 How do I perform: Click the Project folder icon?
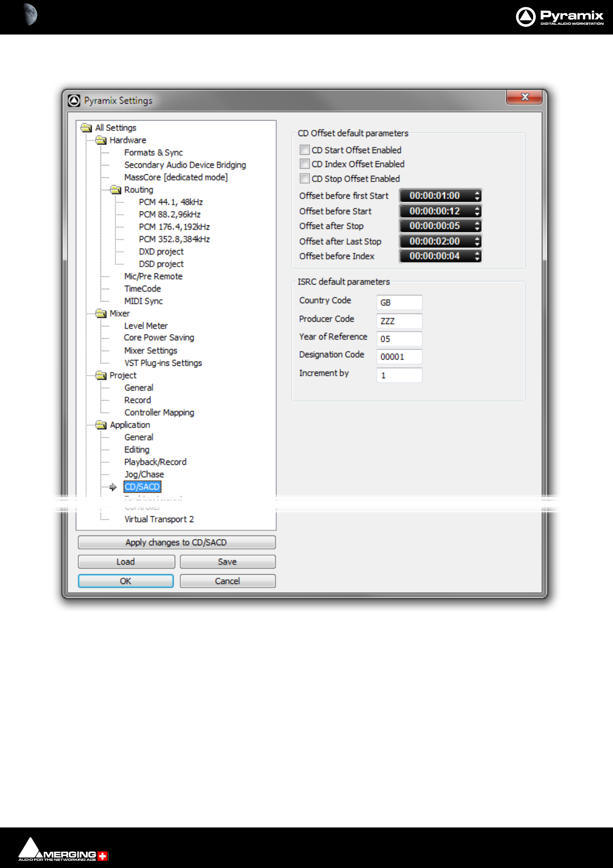101,375
